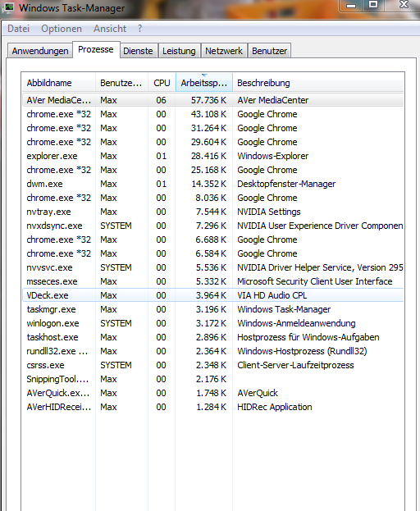Select the AVerHIDReceiver process row
420x511 pixels.
[213, 407]
